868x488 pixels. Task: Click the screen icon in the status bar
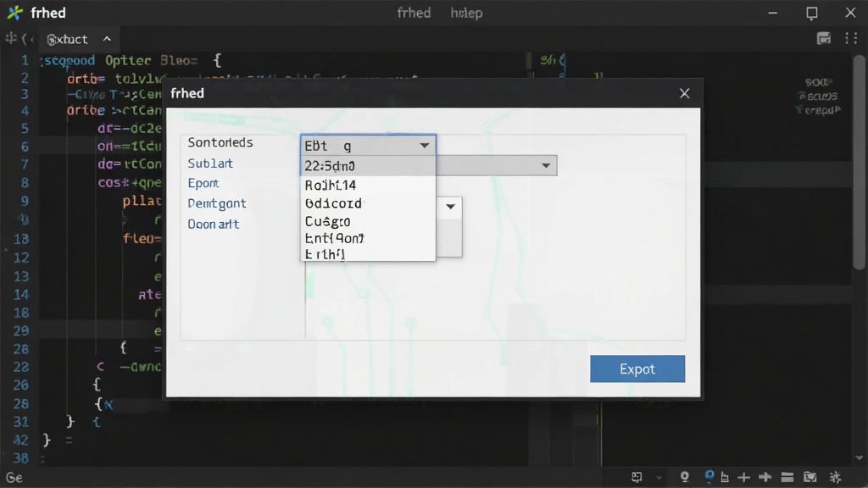(x=637, y=477)
